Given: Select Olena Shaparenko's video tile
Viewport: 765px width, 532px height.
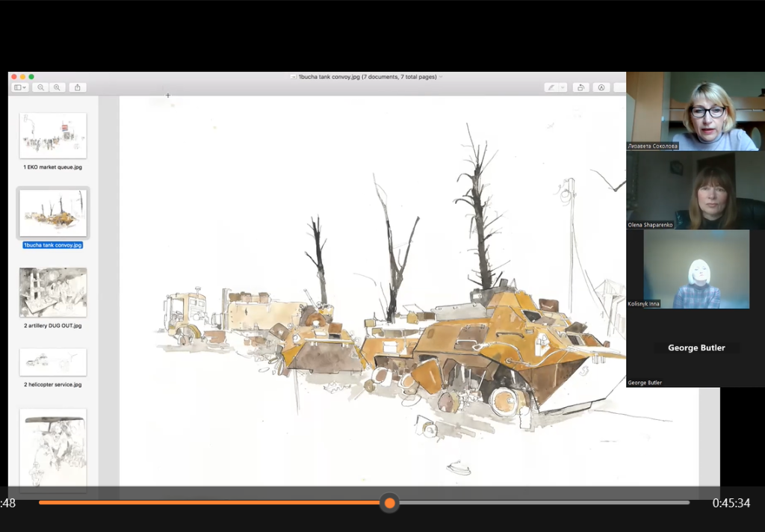Looking at the screenshot, I should pos(696,191).
